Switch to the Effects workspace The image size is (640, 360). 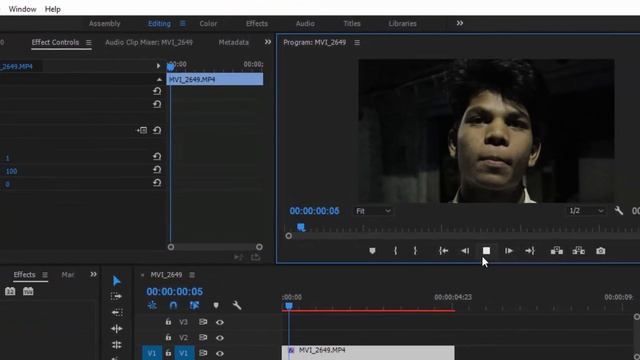(x=257, y=24)
